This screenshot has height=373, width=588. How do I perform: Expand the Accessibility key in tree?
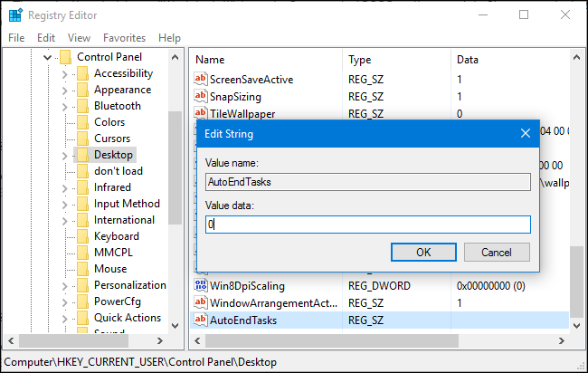pos(64,73)
